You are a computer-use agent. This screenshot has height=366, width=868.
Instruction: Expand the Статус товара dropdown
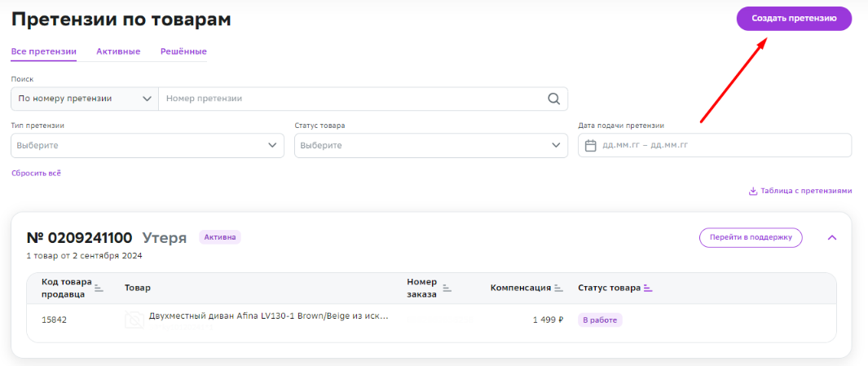[430, 146]
